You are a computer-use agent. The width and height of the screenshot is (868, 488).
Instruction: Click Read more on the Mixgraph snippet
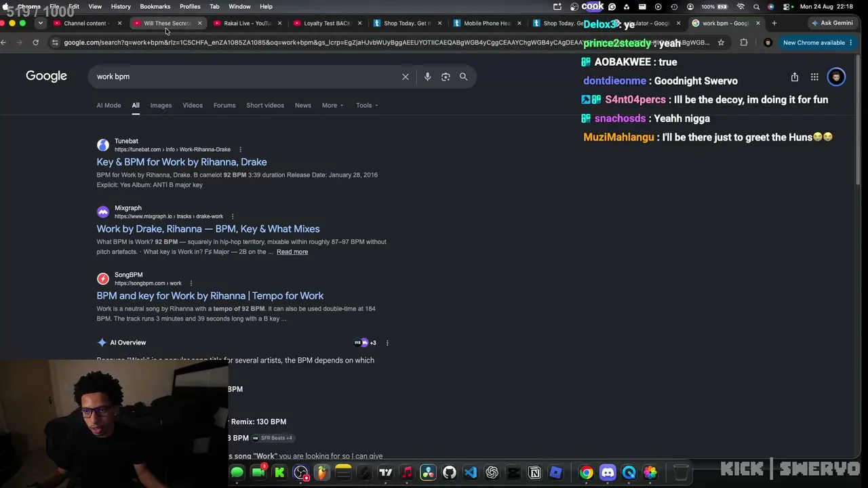point(292,252)
